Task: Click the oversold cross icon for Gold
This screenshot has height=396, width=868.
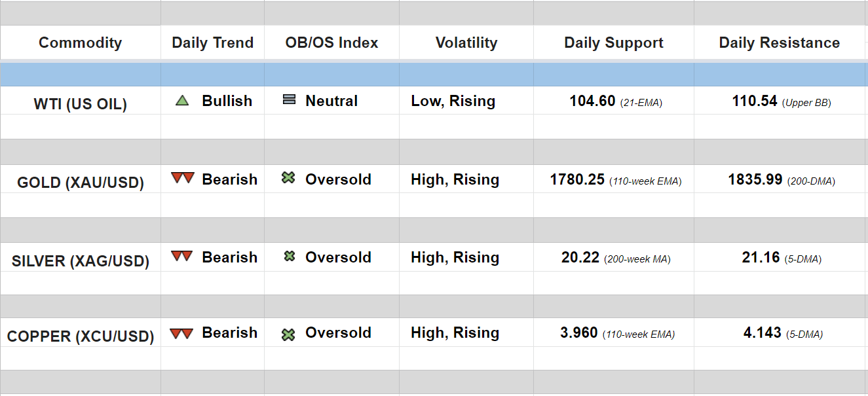Action: 288,178
